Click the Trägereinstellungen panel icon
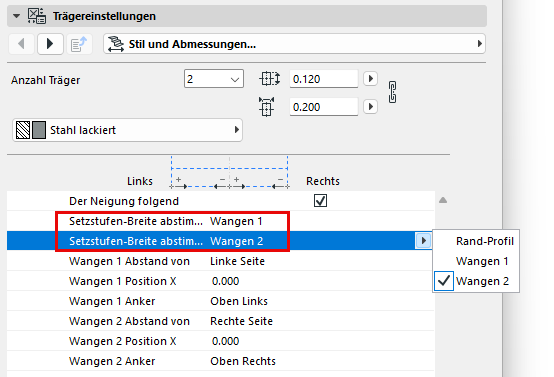554x377 pixels. (x=37, y=16)
